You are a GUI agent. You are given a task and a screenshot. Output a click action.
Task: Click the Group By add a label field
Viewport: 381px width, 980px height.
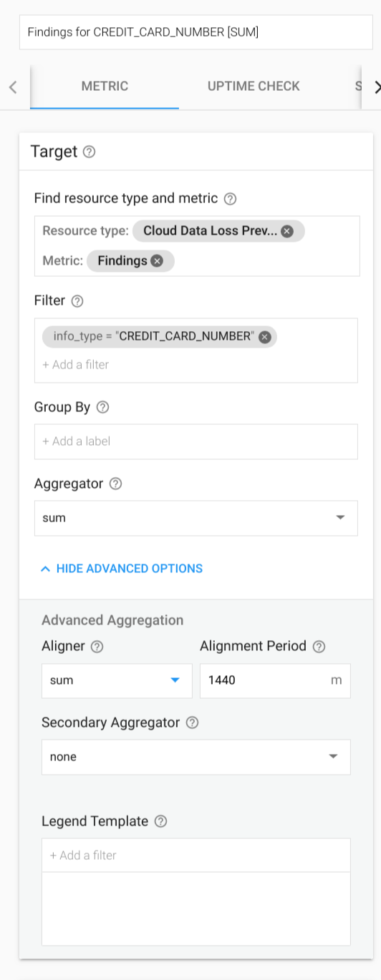tap(196, 441)
